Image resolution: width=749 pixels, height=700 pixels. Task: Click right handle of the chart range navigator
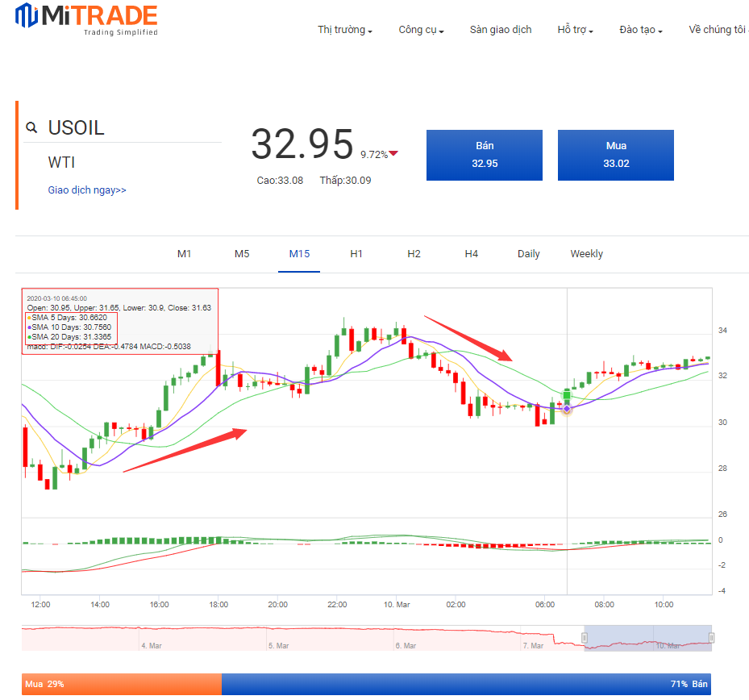tap(711, 639)
